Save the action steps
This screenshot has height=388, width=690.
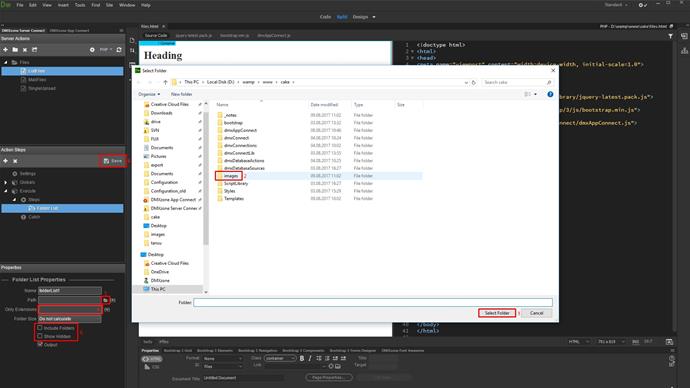point(113,161)
